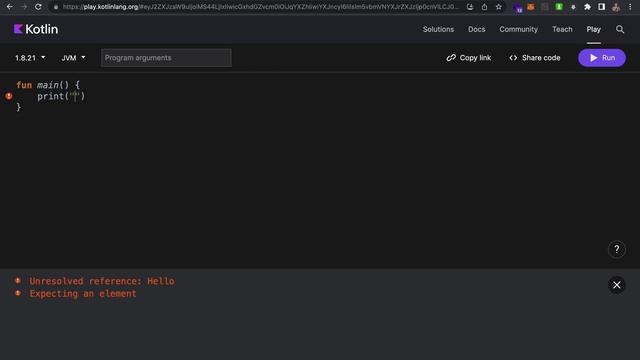Screen dimensions: 640x360
Task: Place cursor in the print statement line
Action: click(x=61, y=96)
